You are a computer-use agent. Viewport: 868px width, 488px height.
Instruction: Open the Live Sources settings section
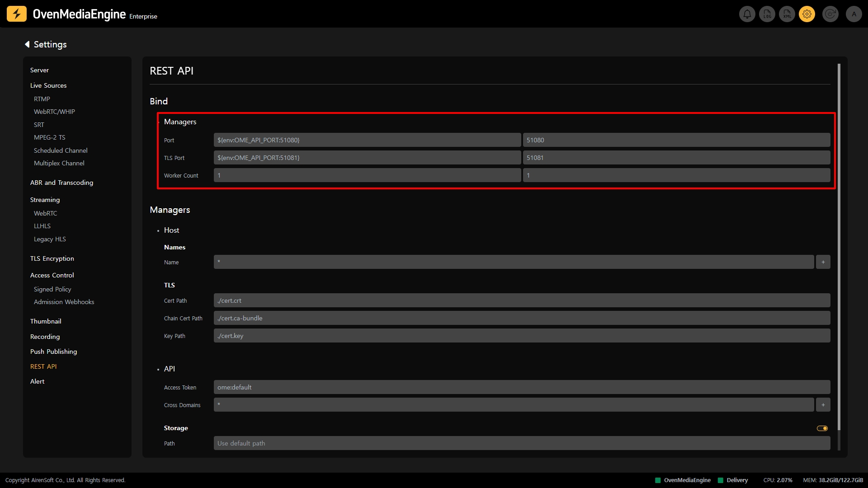[x=48, y=85]
